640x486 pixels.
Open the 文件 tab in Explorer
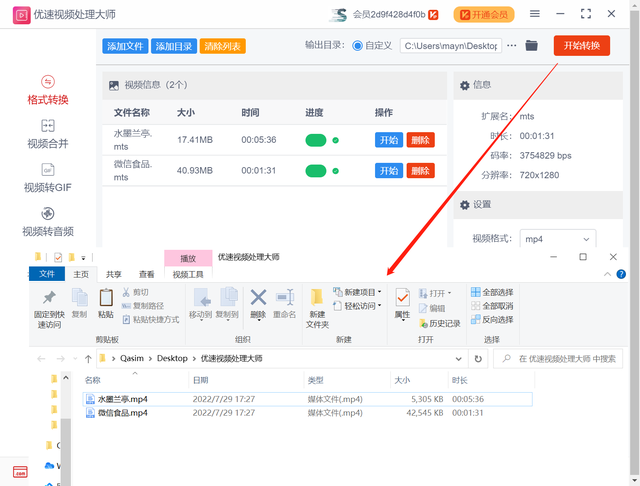coord(47,274)
